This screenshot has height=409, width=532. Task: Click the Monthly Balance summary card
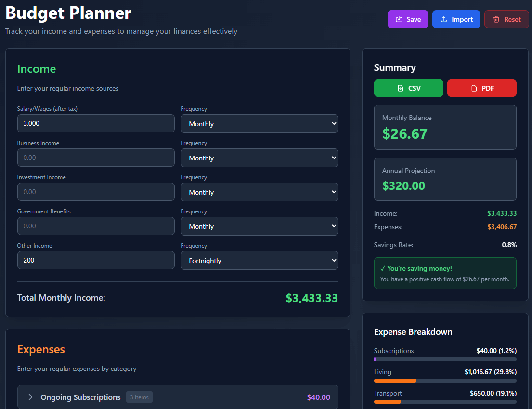(x=445, y=127)
